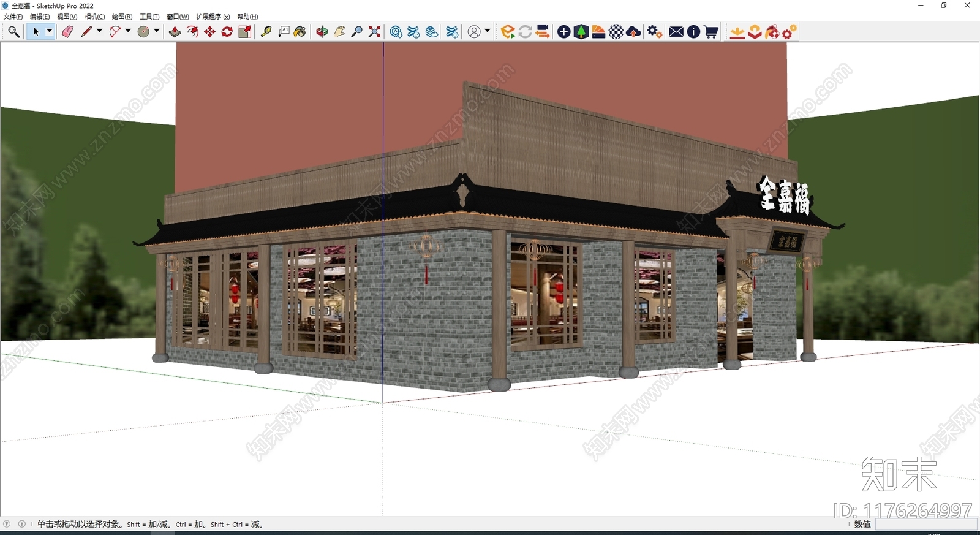
Task: Click the shopping cart store icon
Action: click(710, 32)
